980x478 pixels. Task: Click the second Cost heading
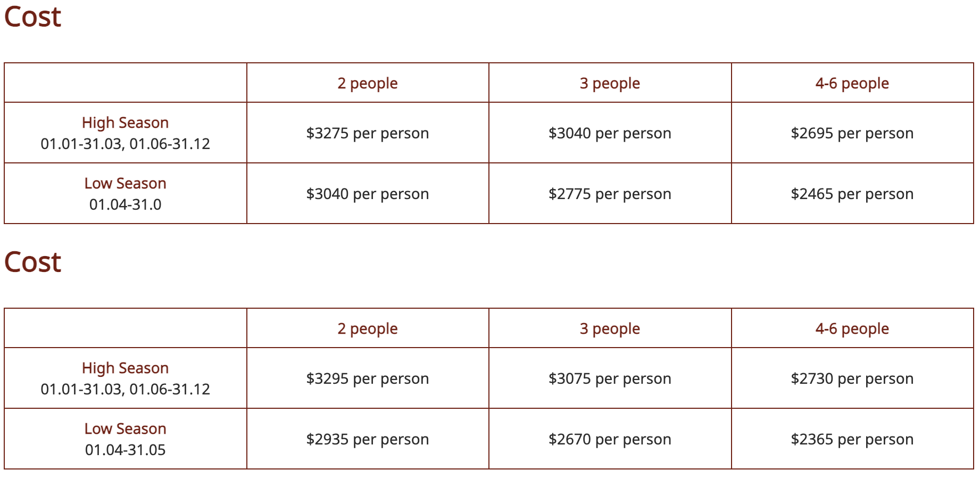point(32,262)
